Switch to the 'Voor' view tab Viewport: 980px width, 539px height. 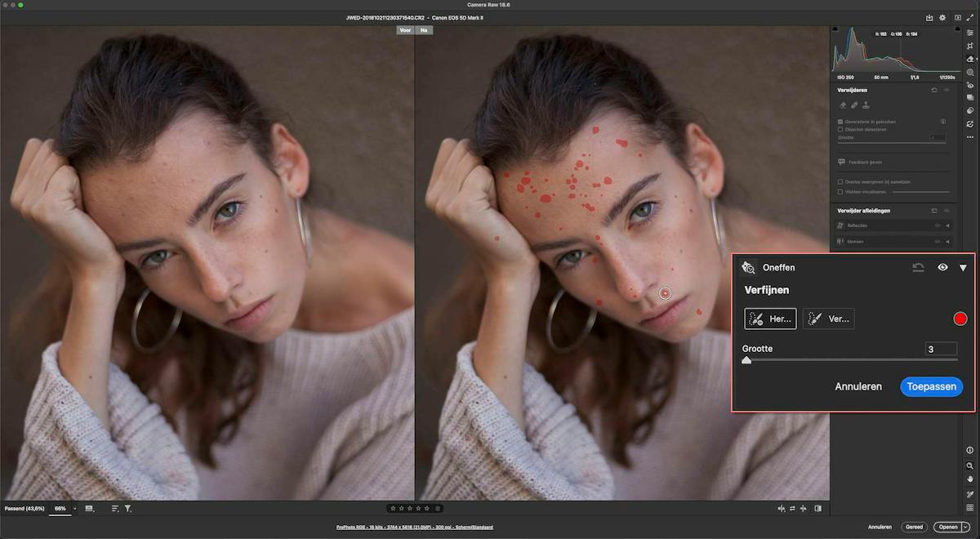405,30
